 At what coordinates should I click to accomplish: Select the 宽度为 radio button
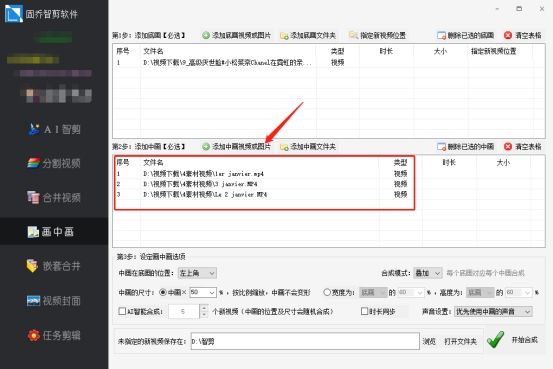327,292
